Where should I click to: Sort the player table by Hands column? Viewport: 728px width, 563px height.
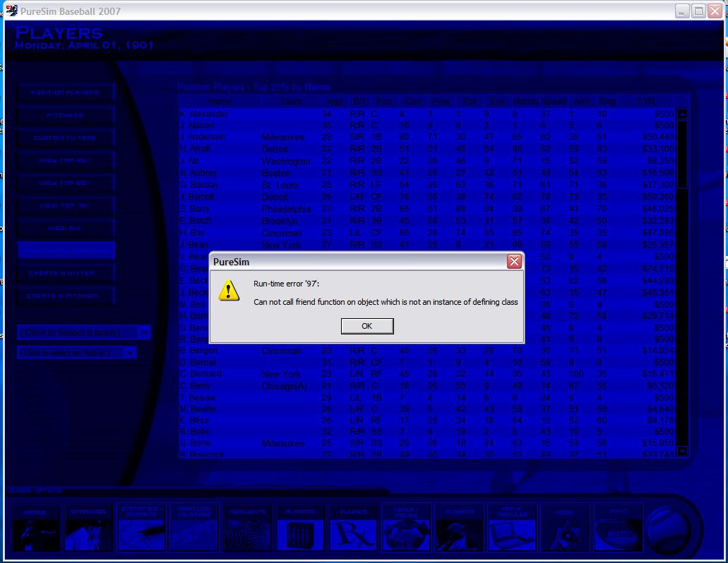point(525,102)
